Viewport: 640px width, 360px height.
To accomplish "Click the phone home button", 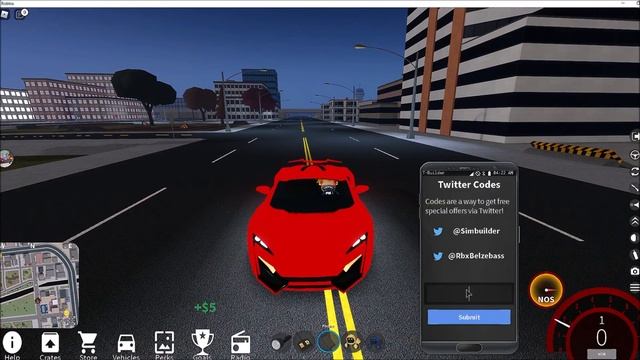I will (x=469, y=348).
